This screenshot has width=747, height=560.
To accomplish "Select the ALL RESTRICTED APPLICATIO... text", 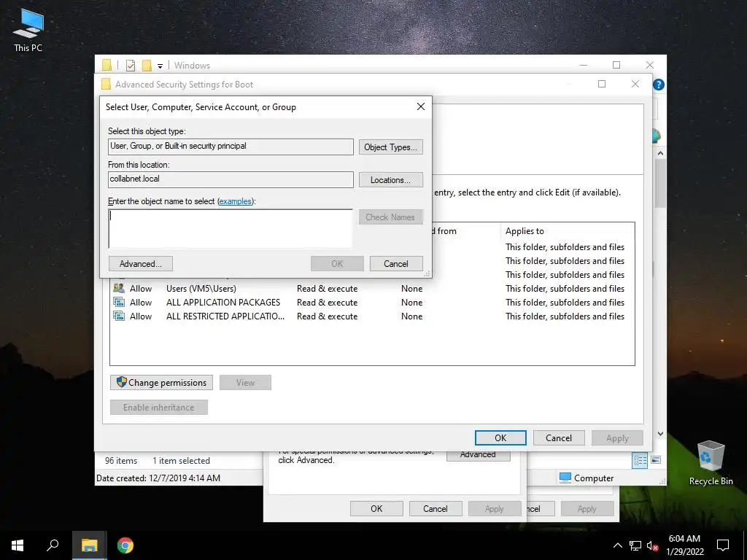I will [225, 316].
